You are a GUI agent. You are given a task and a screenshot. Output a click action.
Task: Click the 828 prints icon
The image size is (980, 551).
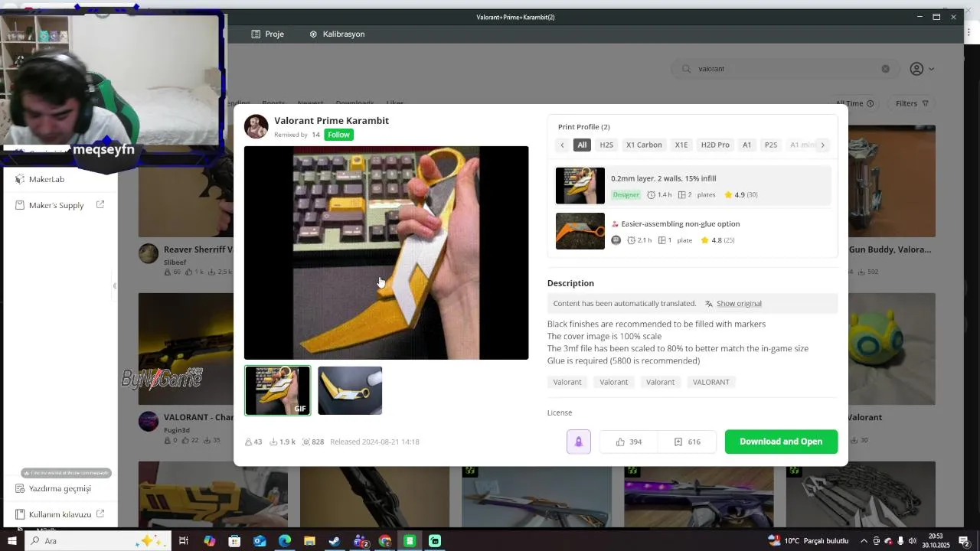tap(306, 442)
